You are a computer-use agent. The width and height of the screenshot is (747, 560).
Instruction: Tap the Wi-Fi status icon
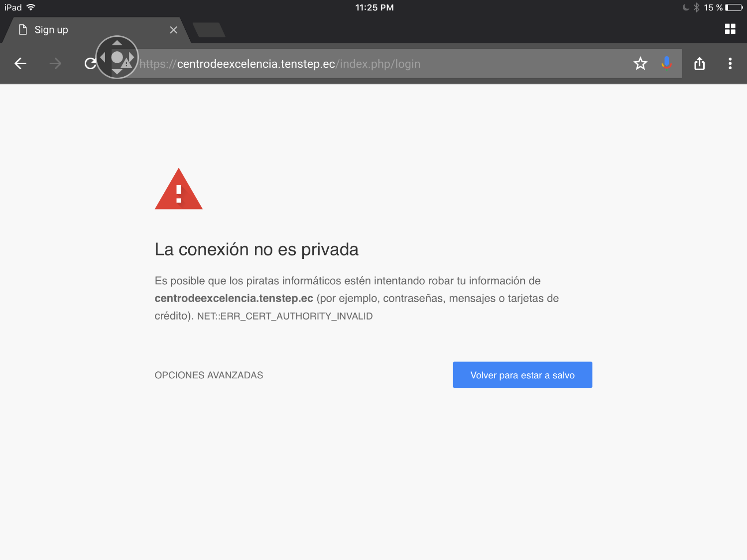[x=31, y=7]
